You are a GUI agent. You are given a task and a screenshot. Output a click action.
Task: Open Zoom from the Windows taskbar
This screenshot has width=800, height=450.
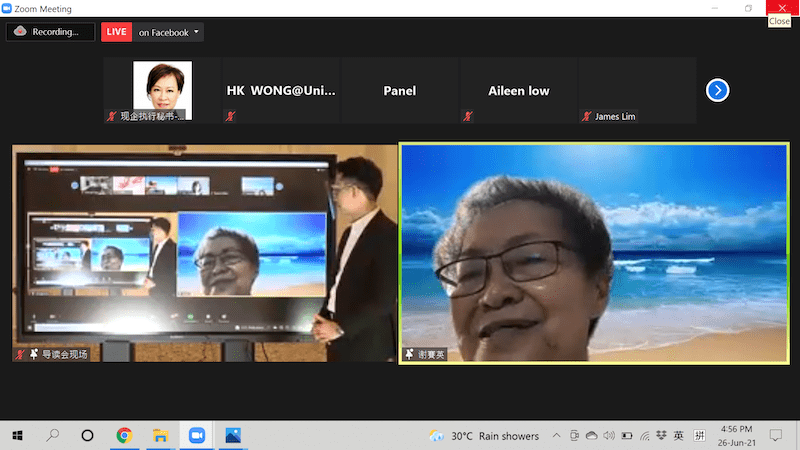click(x=196, y=436)
